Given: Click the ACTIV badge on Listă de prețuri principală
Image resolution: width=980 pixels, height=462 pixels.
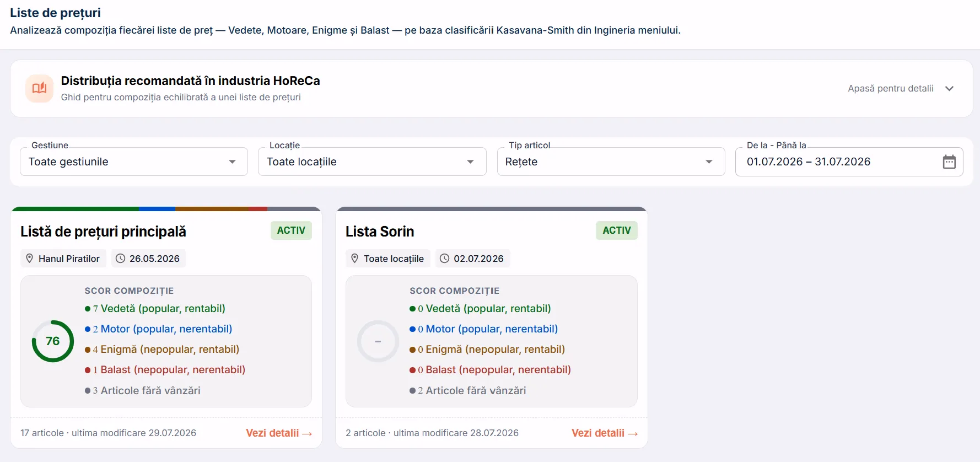Looking at the screenshot, I should pos(291,230).
